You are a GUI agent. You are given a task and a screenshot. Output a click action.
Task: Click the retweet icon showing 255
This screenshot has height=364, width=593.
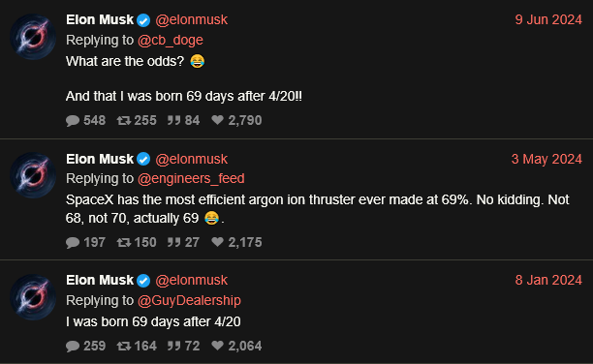click(124, 121)
